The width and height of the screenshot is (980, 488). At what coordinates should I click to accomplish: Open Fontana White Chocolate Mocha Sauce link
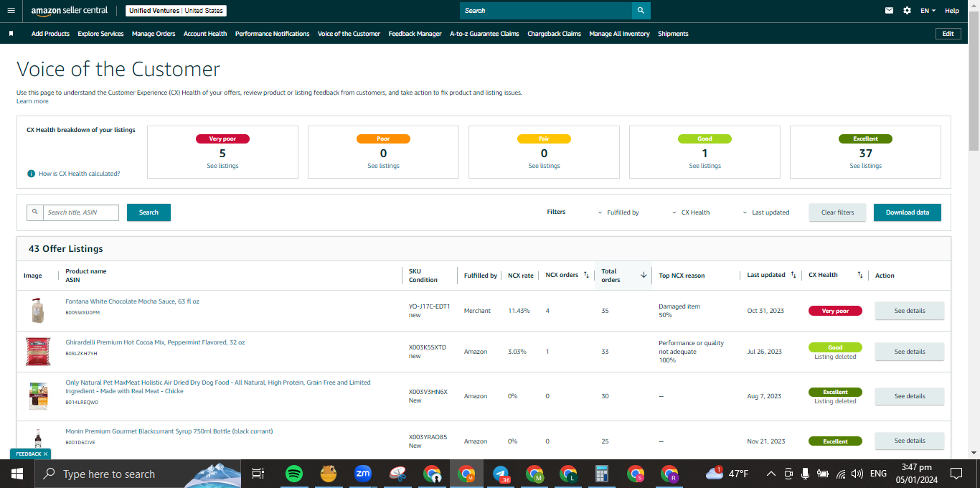pos(132,301)
